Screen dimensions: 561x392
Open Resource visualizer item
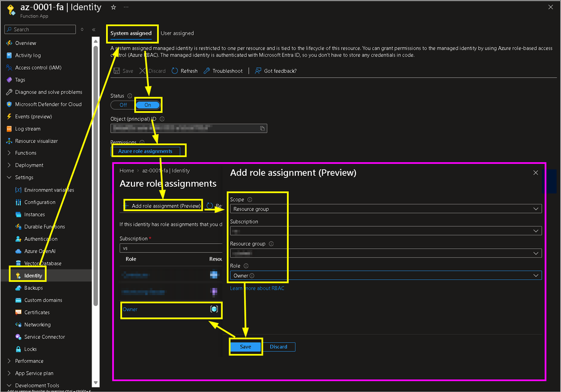36,141
